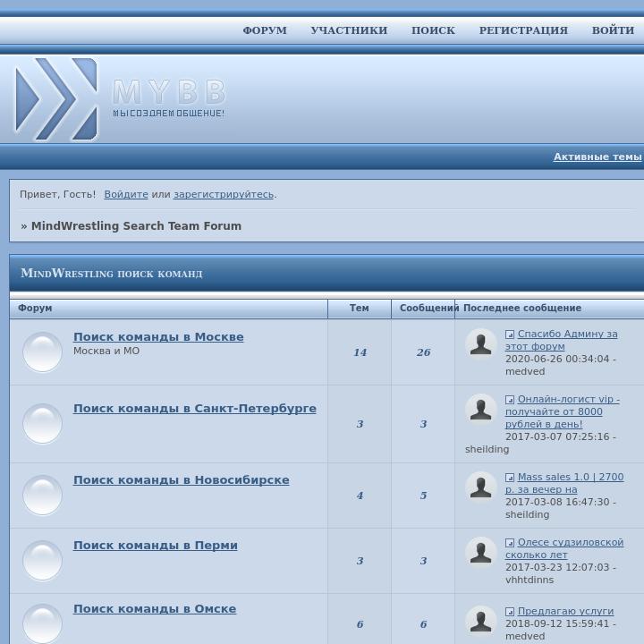The height and width of the screenshot is (644, 644).
Task: Open Mass sales 1.0 last post link
Action: click(564, 483)
